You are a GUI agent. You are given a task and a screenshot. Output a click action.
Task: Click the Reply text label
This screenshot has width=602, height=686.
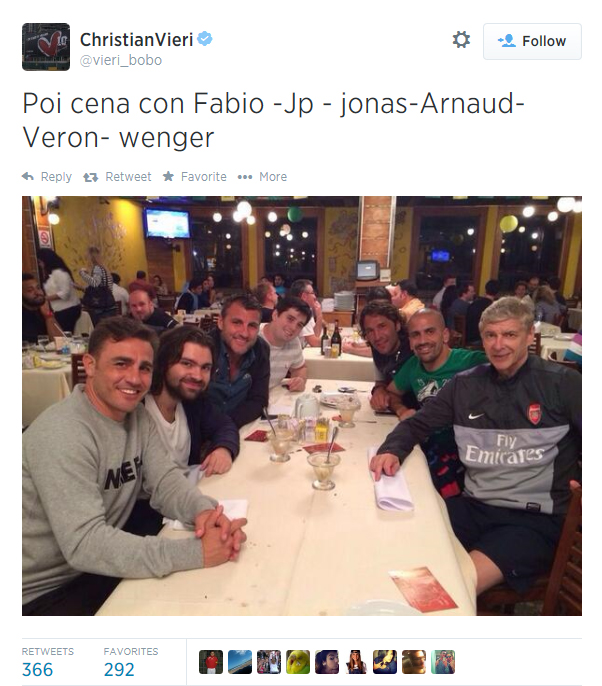pyautogui.click(x=56, y=177)
